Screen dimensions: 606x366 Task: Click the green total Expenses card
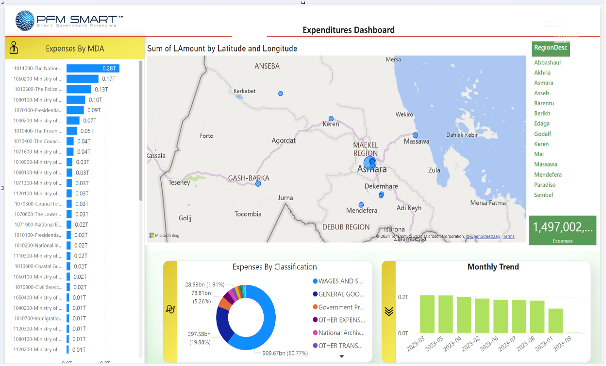pyautogui.click(x=562, y=230)
